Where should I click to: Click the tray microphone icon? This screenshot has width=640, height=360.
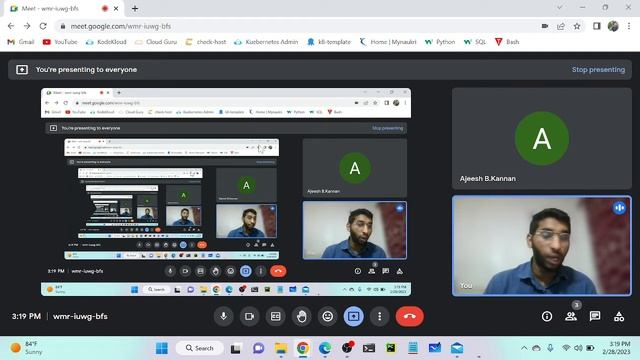point(551,348)
